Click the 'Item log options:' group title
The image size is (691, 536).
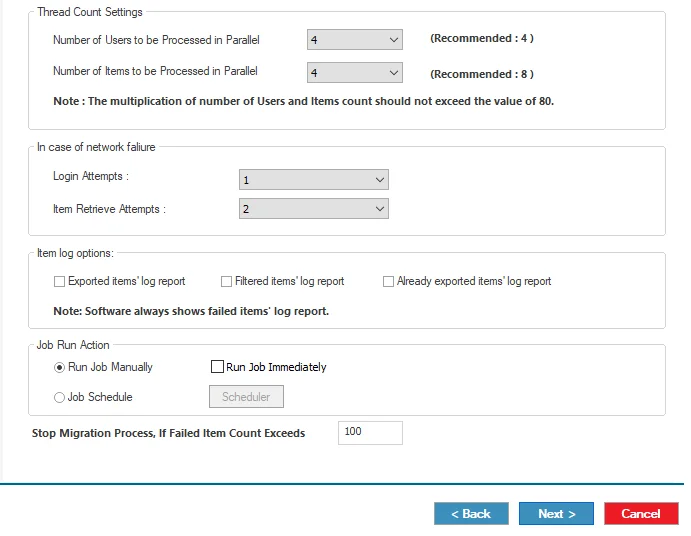[75, 253]
